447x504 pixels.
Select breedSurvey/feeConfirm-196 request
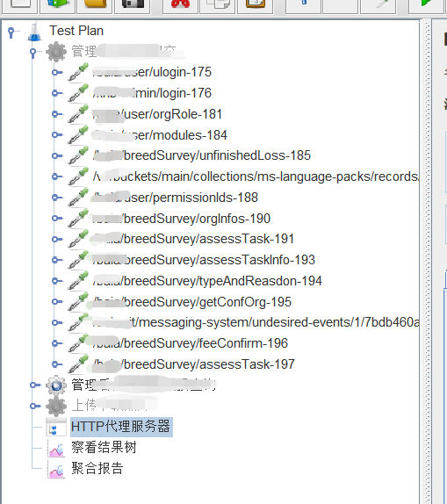click(x=190, y=343)
